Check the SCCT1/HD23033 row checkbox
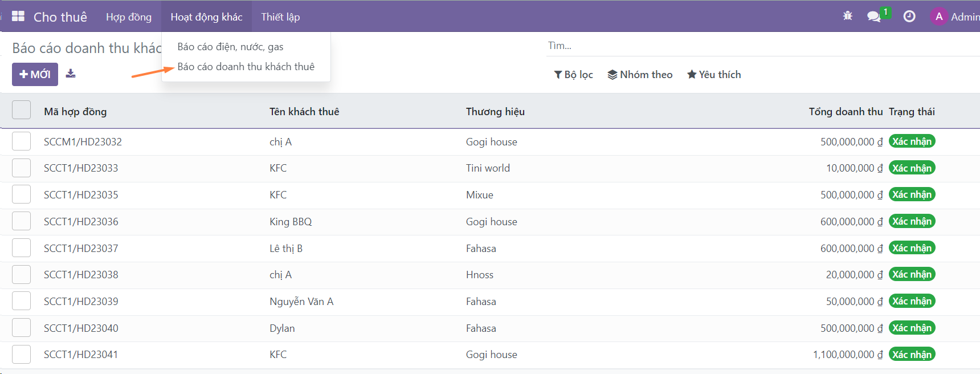Image resolution: width=980 pixels, height=374 pixels. tap(22, 168)
